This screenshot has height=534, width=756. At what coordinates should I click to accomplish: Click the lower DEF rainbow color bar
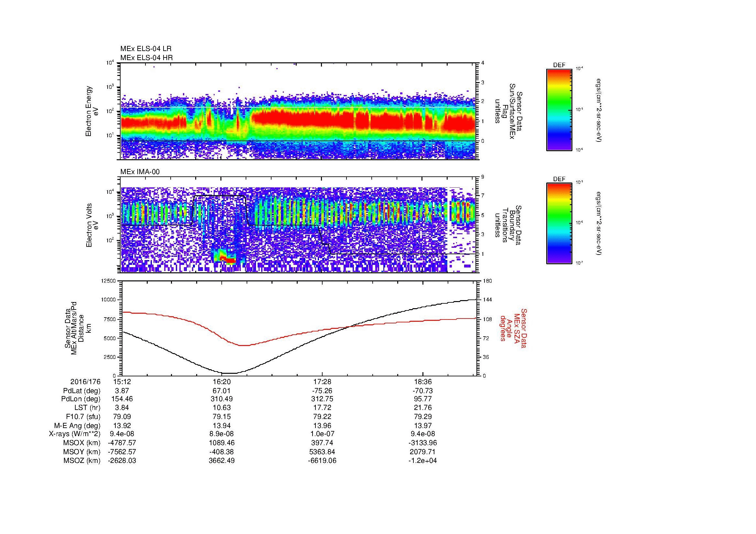coord(559,224)
